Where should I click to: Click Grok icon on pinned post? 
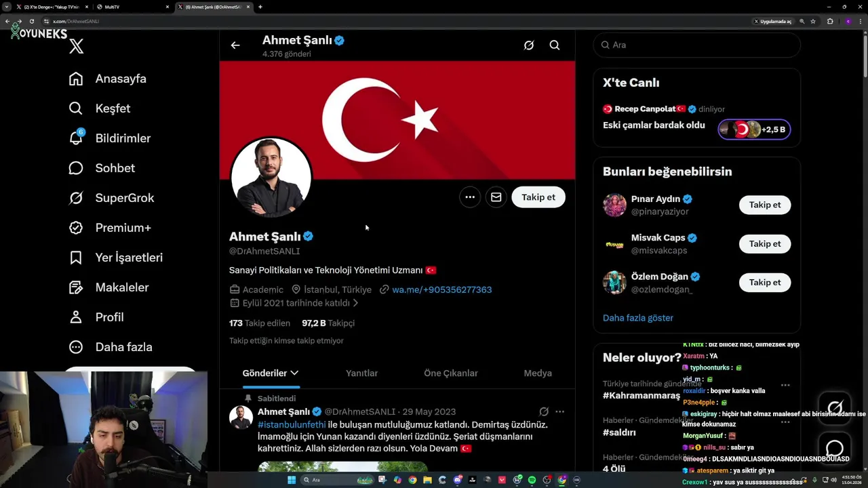(544, 411)
